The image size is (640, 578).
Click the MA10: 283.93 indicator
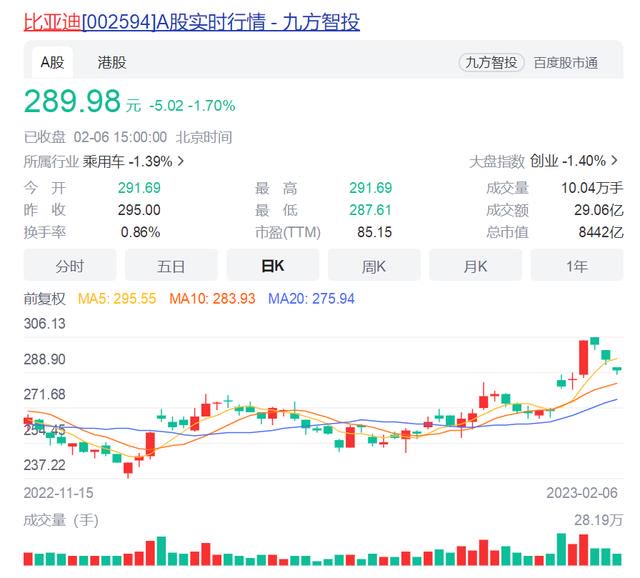click(x=212, y=299)
